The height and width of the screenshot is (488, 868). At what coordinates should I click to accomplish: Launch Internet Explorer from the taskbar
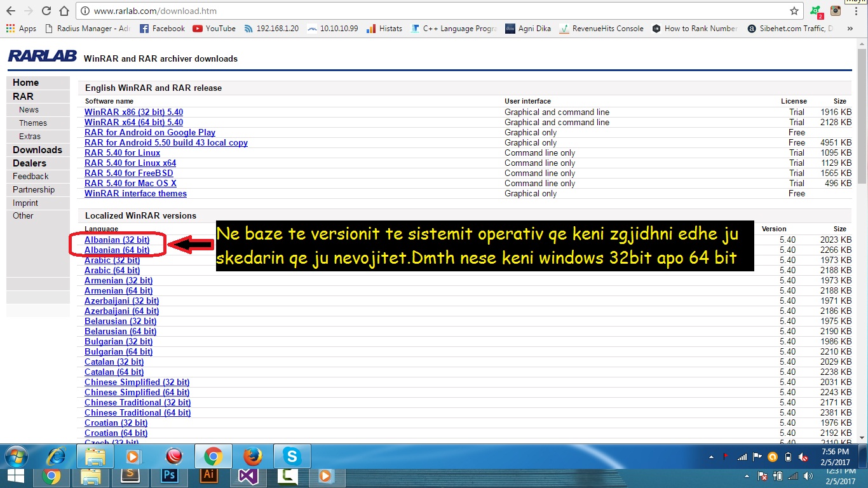pos(55,456)
